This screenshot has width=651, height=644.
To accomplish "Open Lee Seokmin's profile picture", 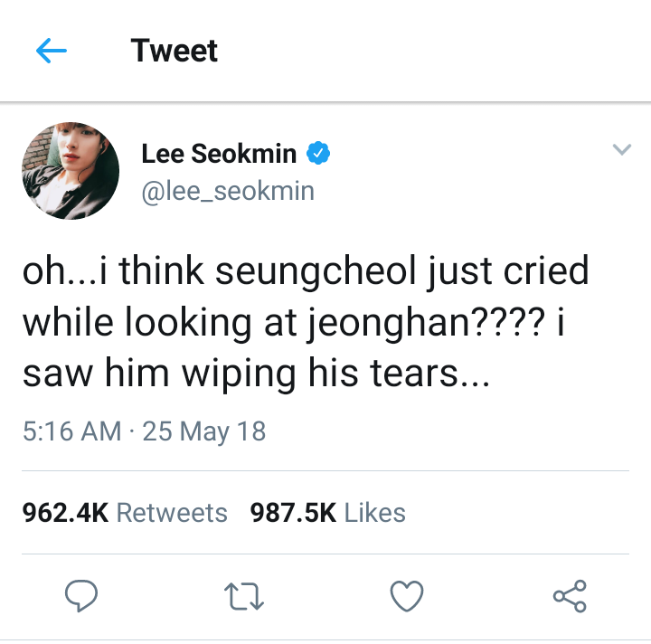I will click(x=71, y=171).
